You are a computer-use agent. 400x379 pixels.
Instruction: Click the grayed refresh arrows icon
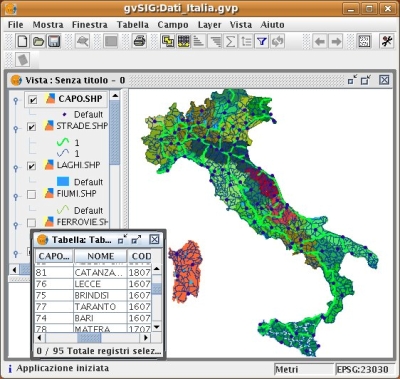point(277,41)
